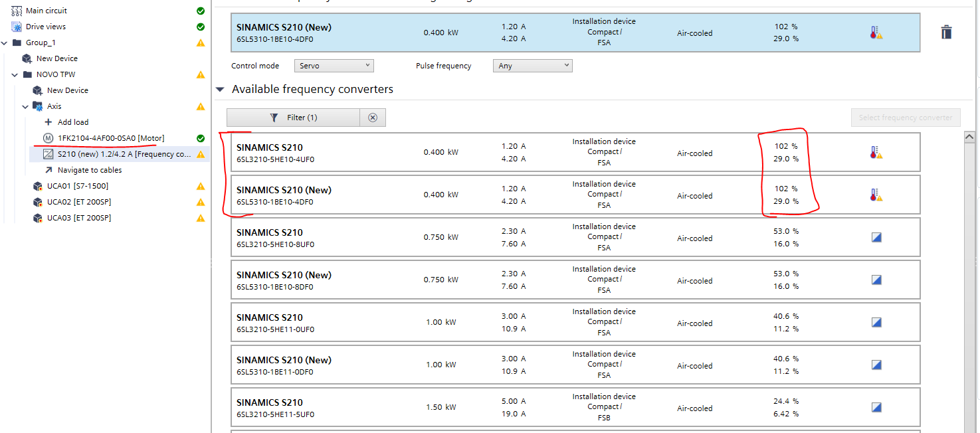Viewport: 980px width, 433px height.
Task: Click Add load in the tree
Action: (x=72, y=122)
